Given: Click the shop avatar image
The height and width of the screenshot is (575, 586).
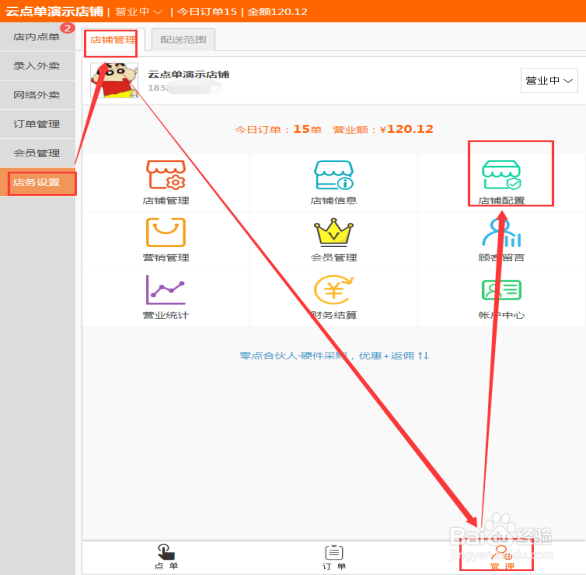Looking at the screenshot, I should (114, 80).
